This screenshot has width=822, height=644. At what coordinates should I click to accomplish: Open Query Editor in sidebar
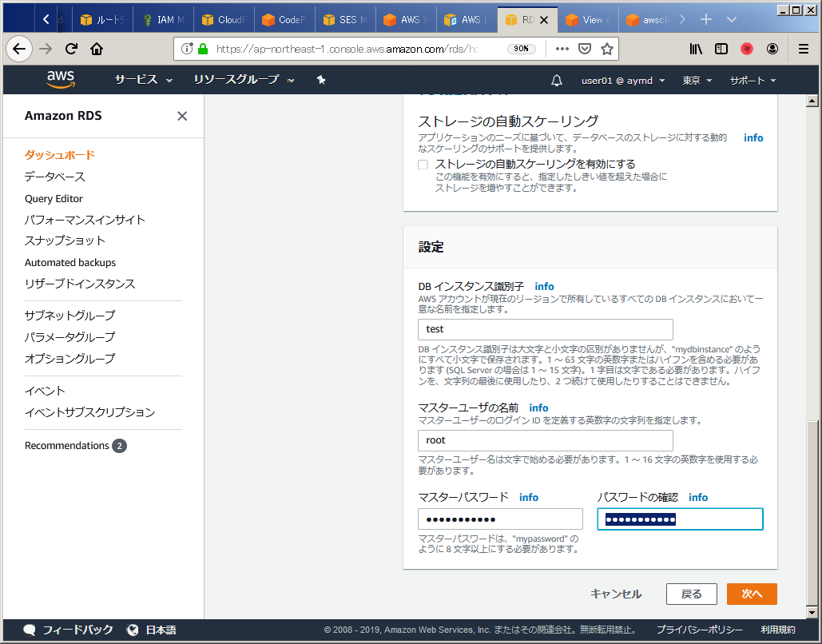pos(54,199)
